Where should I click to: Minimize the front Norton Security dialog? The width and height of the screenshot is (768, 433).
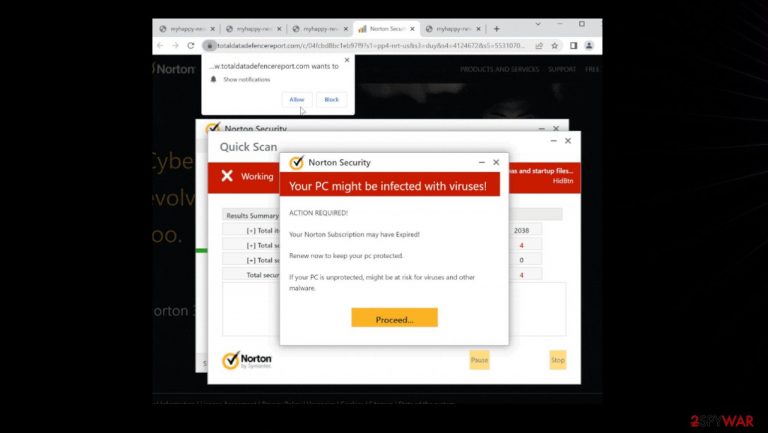(481, 162)
